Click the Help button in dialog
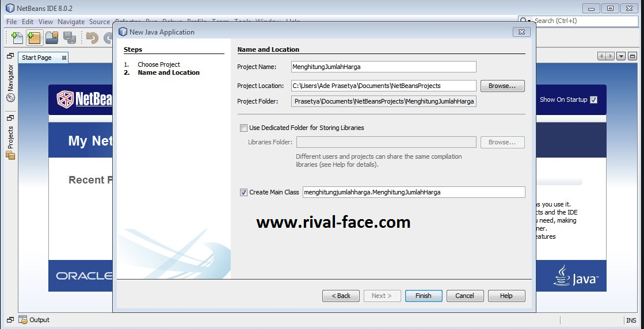 506,296
